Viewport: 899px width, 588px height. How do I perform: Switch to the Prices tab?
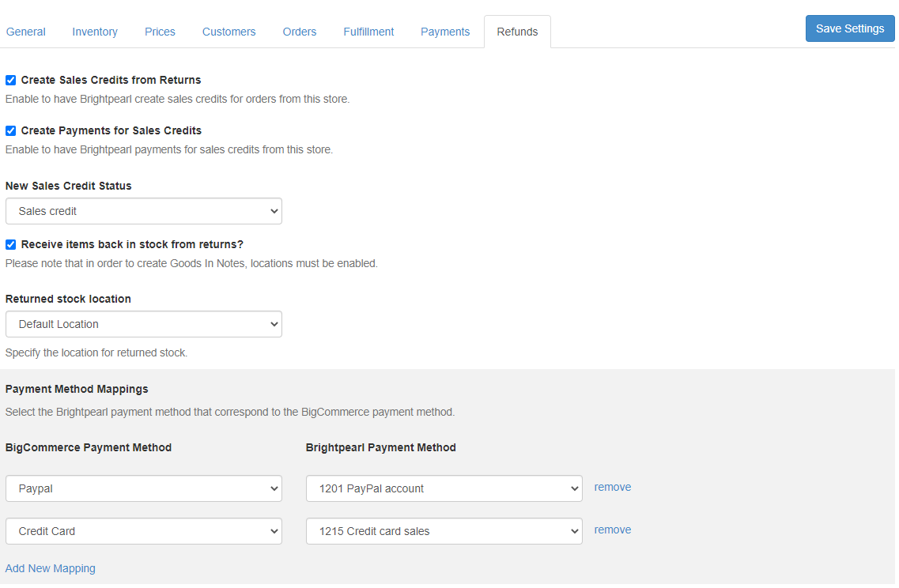click(x=160, y=32)
